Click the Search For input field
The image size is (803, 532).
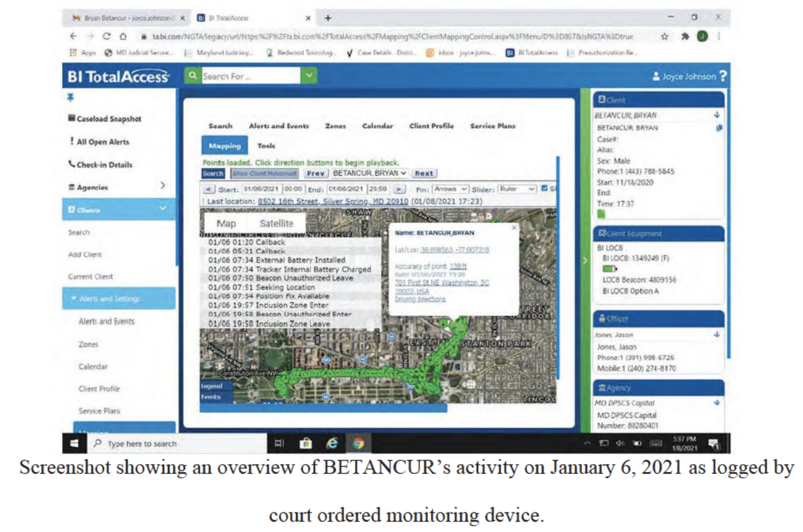tap(250, 76)
